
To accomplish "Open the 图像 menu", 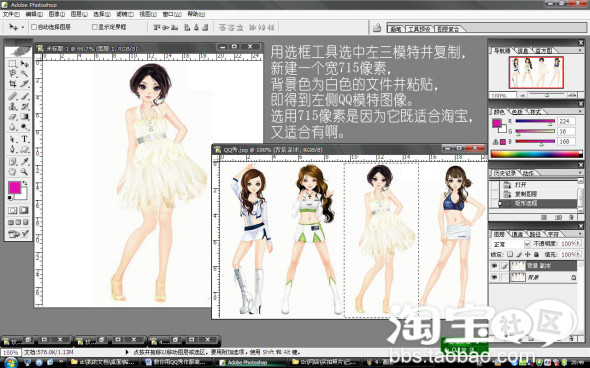I will [56, 14].
